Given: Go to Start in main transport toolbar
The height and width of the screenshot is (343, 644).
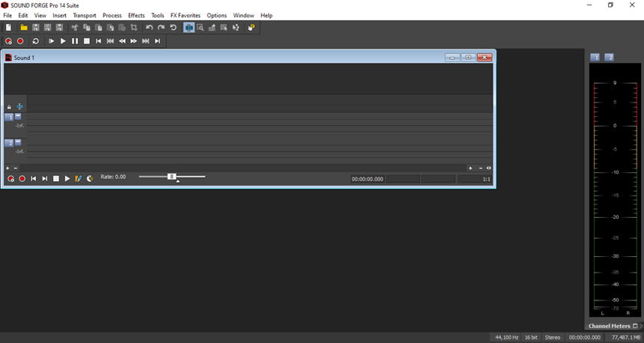Looking at the screenshot, I should click(98, 41).
